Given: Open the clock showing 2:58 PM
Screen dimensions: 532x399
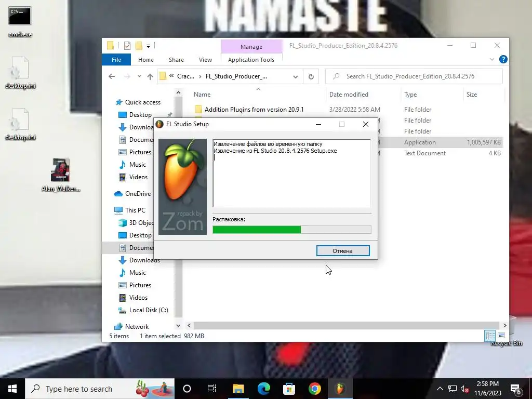Looking at the screenshot, I should pos(487,389).
